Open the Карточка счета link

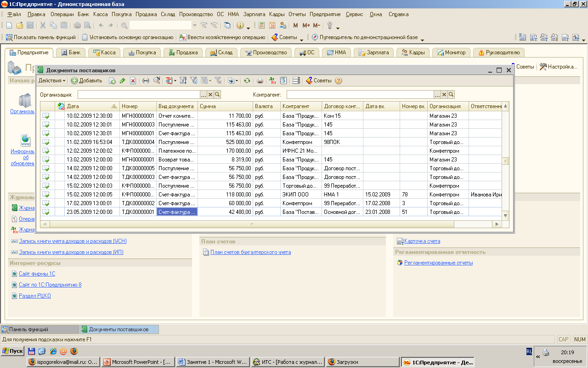422,241
